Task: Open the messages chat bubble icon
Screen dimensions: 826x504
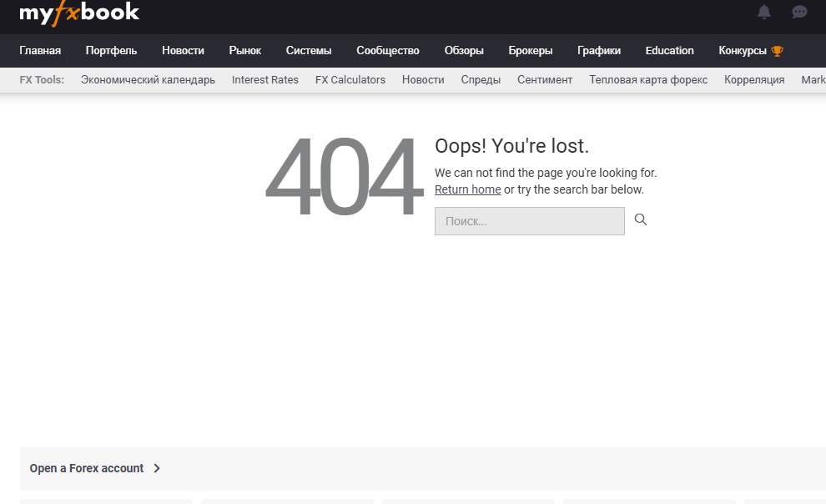Action: [x=799, y=12]
